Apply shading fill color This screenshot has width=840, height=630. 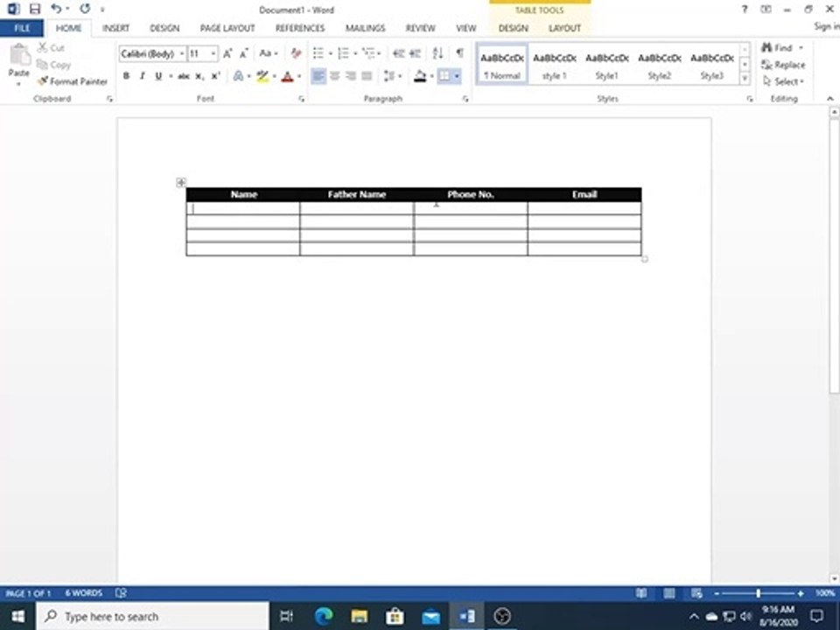[x=421, y=77]
